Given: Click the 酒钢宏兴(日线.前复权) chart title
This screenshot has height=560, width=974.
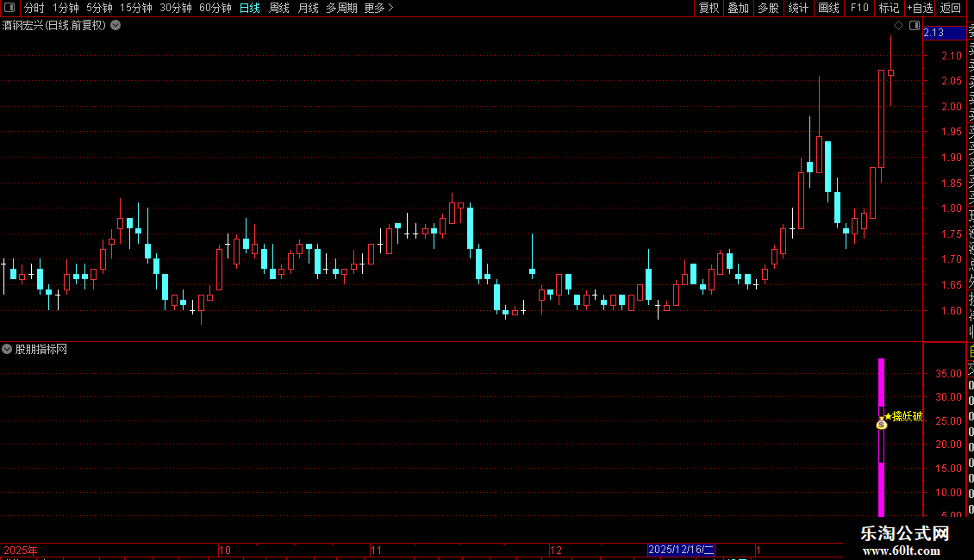Looking at the screenshot, I should (x=54, y=26).
